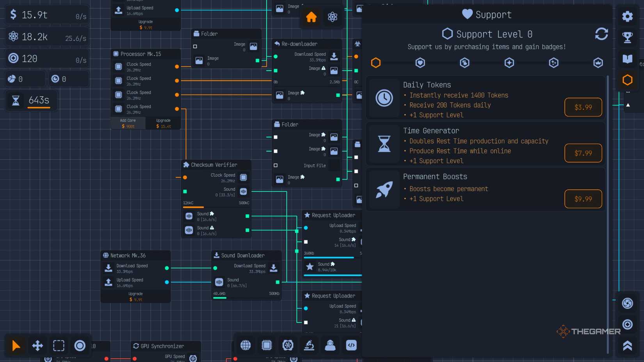Click the double chevron up icon
644x362 pixels.
pos(627,346)
